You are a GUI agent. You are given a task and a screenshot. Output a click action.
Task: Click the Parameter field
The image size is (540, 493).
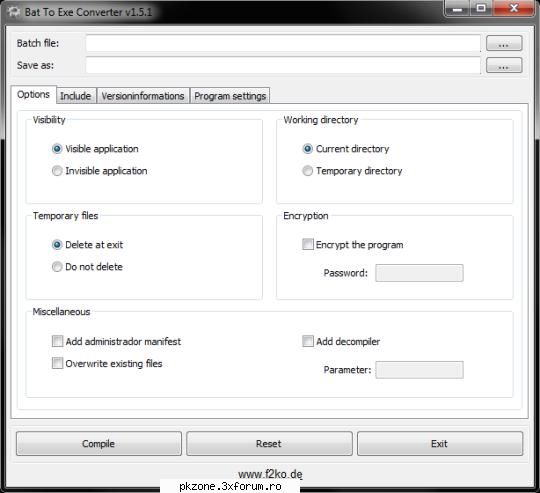[x=419, y=370]
